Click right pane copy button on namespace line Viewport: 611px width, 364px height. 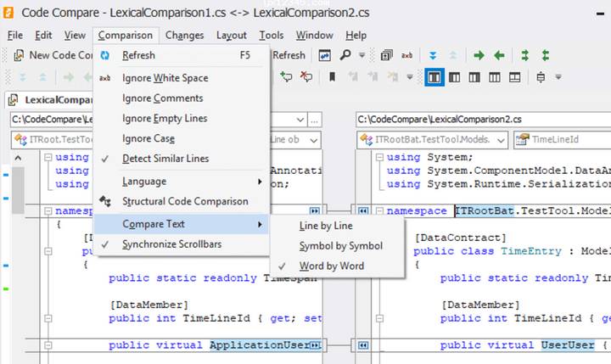(x=363, y=210)
